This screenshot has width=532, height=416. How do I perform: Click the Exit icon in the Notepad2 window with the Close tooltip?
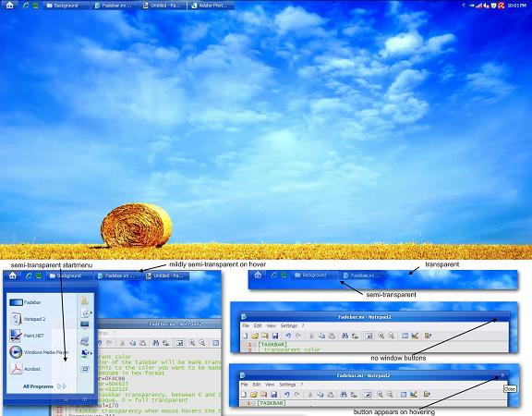pyautogui.click(x=427, y=394)
